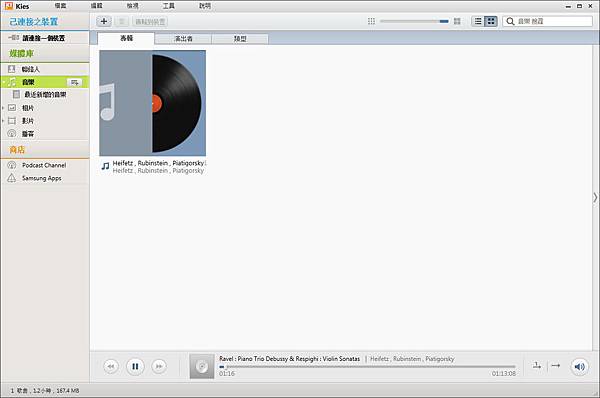Open Podcast Channel in the store section
Viewport: 600px width, 398px height.
pos(45,165)
